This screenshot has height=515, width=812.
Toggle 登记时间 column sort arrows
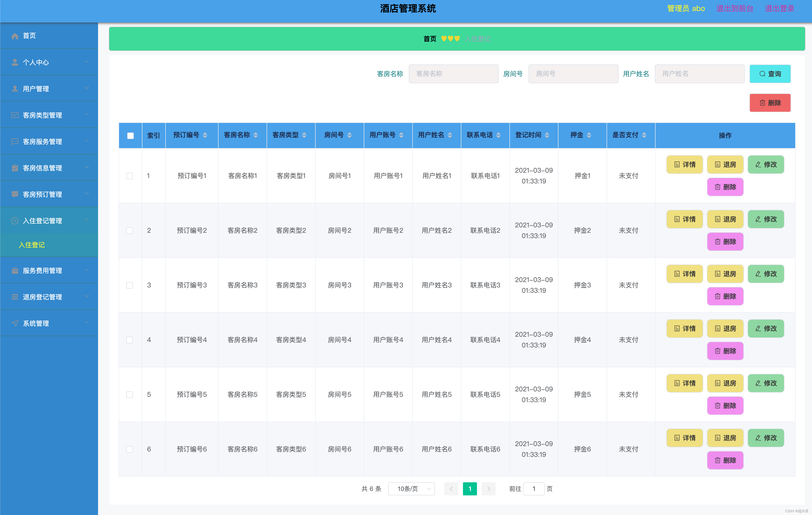tap(547, 135)
